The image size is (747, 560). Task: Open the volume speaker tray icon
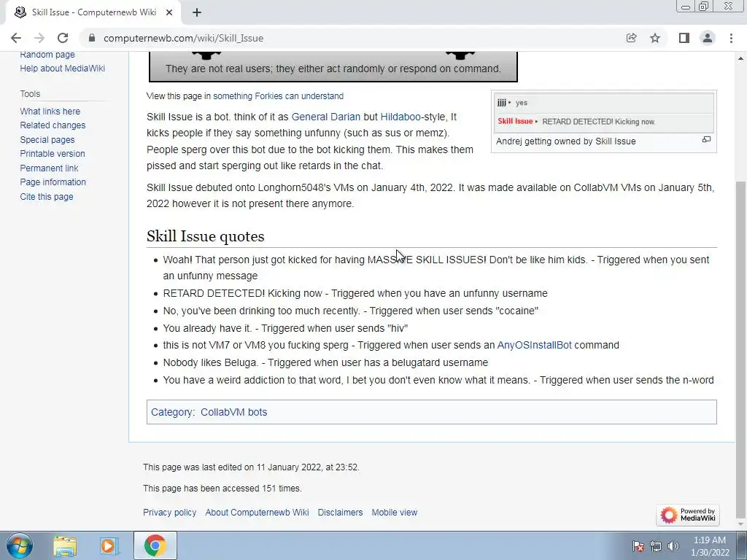pos(673,546)
